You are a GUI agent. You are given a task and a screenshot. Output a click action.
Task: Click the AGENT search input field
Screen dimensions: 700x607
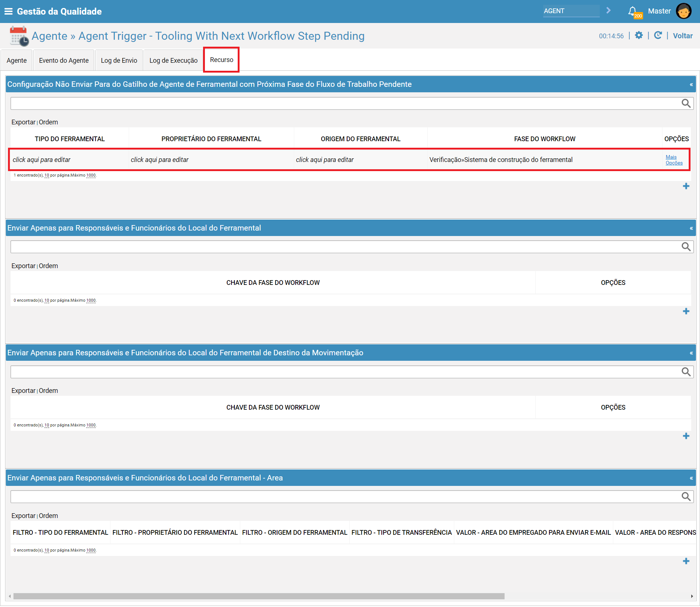coord(571,11)
